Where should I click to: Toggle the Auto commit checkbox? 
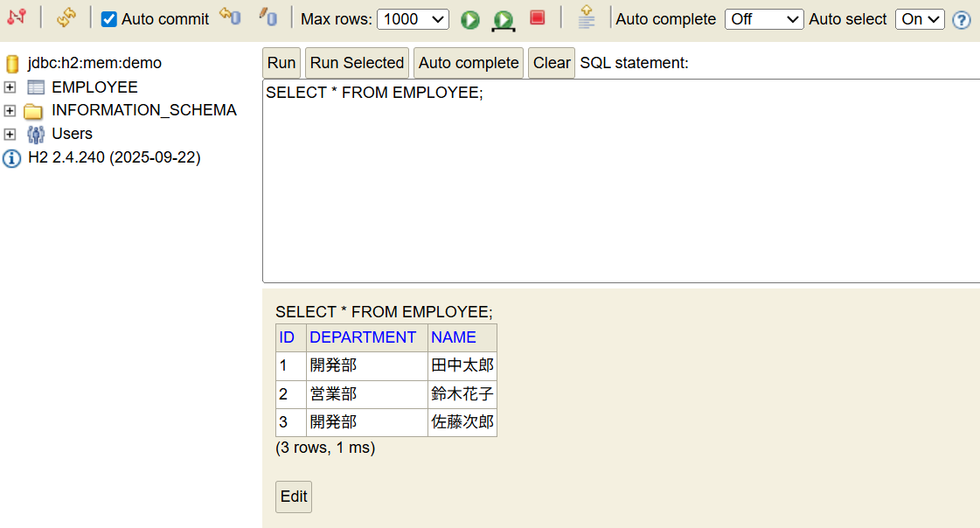click(x=108, y=19)
